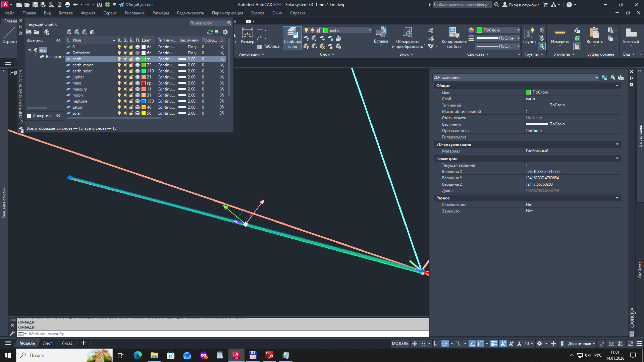This screenshot has height=362, width=644.
Task: Toggle freeze sun icon of jupiter layer
Action: coord(125,77)
